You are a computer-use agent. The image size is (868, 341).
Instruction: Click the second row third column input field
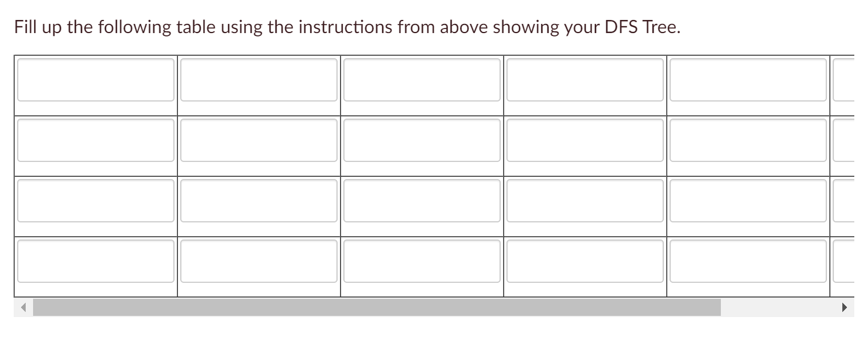pos(421,140)
